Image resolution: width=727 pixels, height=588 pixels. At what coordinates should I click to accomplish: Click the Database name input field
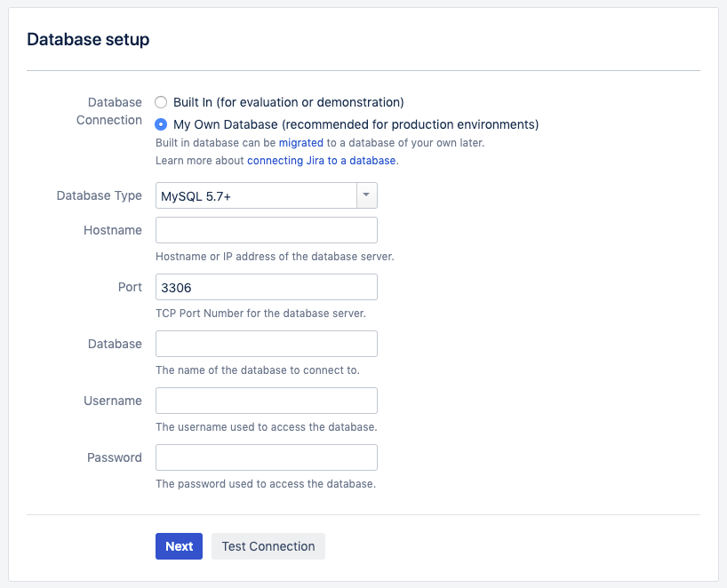point(266,344)
